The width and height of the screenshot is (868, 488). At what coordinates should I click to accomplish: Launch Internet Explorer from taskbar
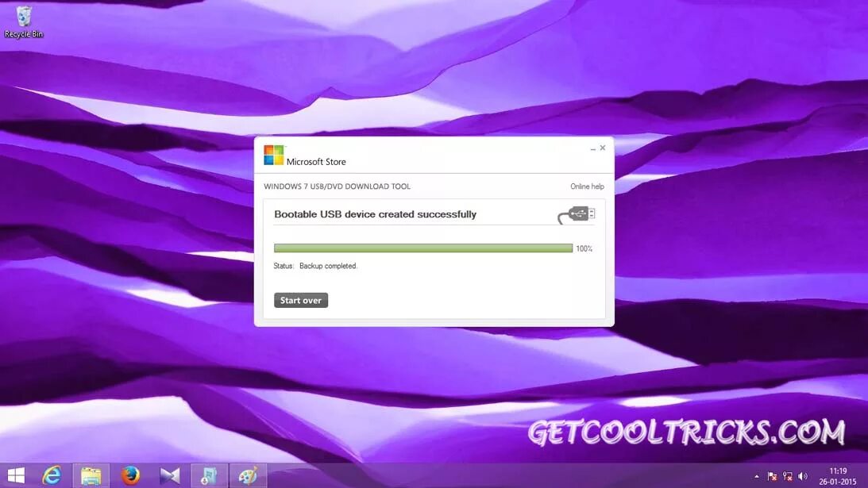[x=52, y=475]
